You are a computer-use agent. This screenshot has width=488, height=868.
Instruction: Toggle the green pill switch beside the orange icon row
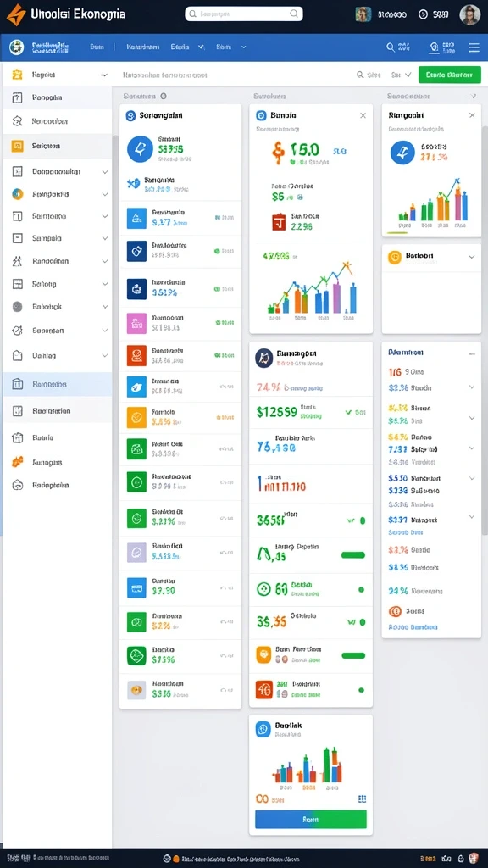353,655
